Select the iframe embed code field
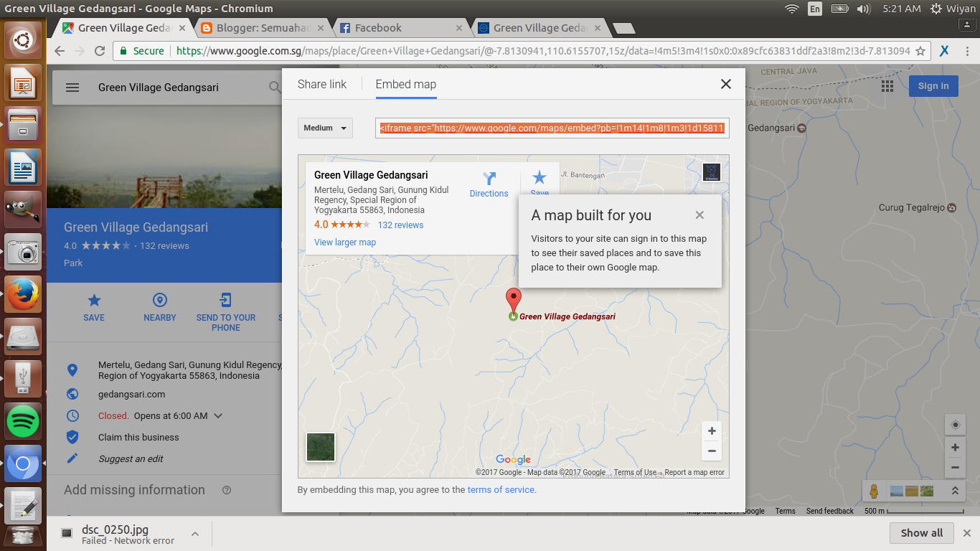 pos(552,128)
